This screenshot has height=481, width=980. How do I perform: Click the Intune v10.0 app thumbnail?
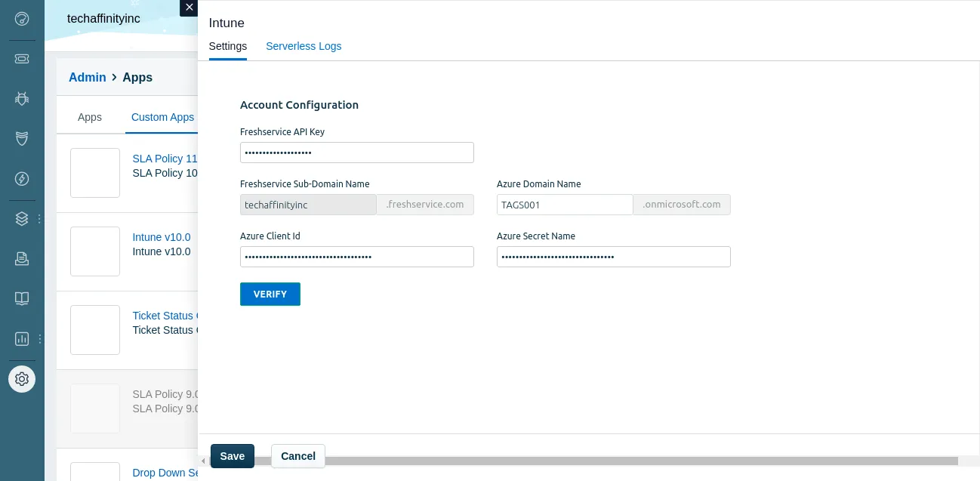pyautogui.click(x=95, y=251)
